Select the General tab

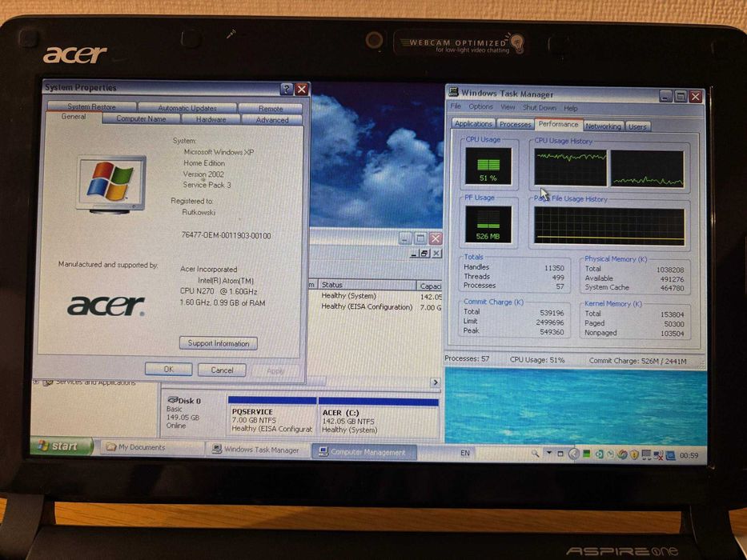[x=74, y=117]
